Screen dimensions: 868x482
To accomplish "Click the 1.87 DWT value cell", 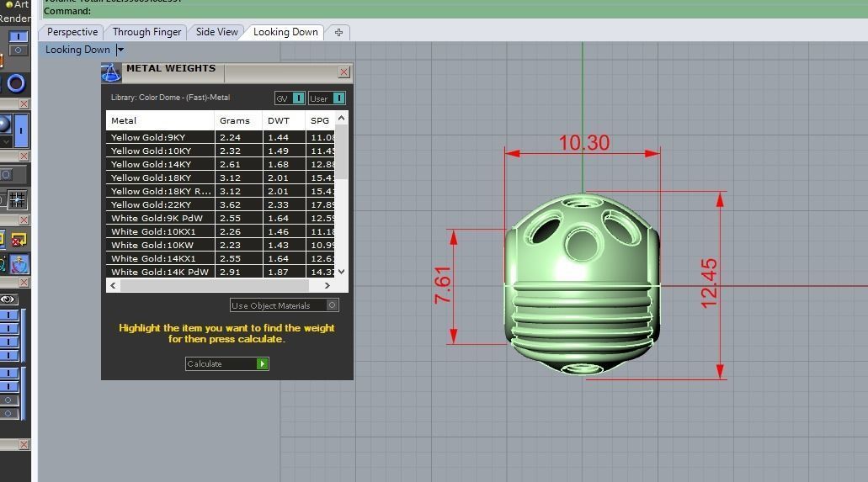I will pos(284,272).
